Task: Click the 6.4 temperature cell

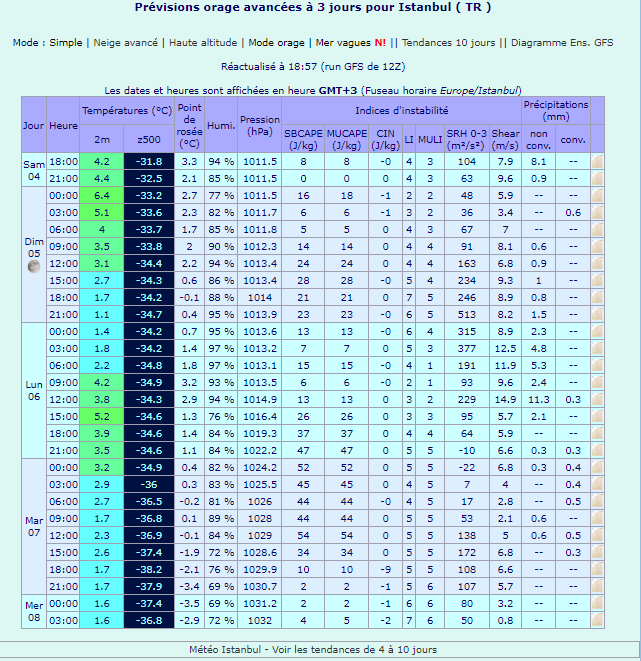Action: (102, 196)
